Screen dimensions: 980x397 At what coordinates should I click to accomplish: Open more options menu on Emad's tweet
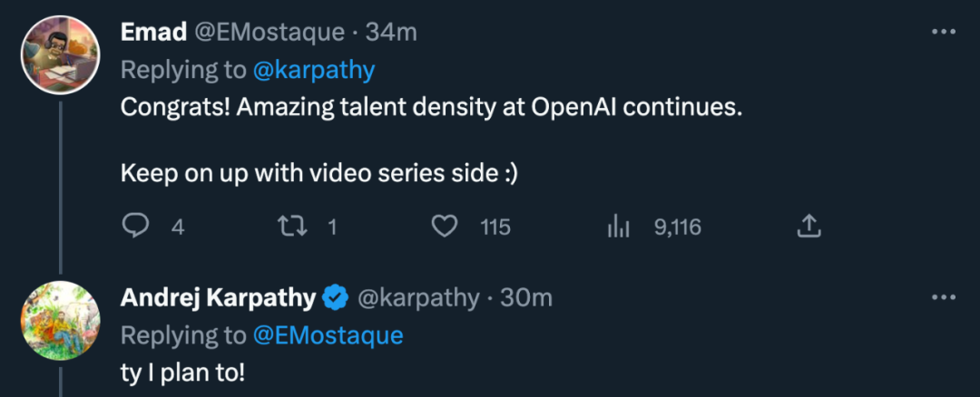pos(944,33)
